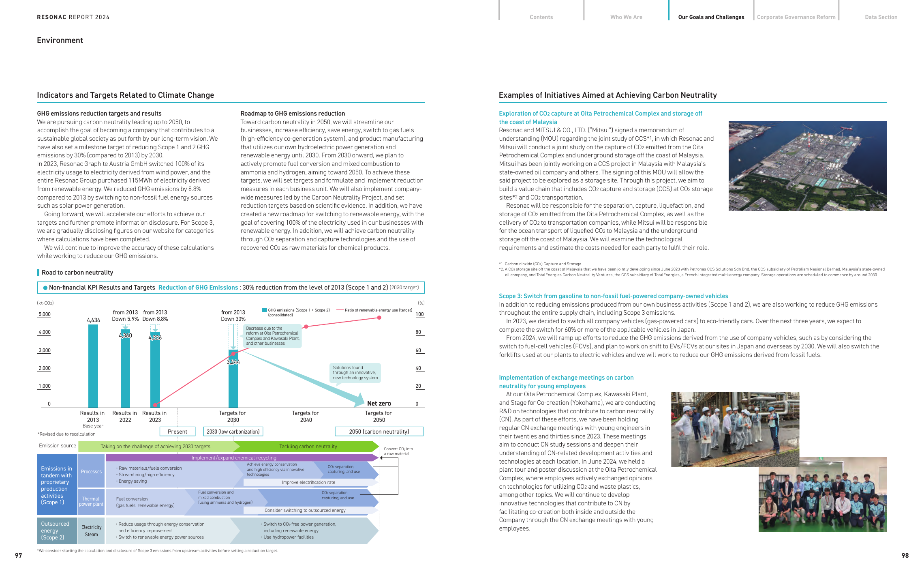Click the 'Net zero' label on the chart
The image size is (924, 580).
pyautogui.click(x=379, y=403)
